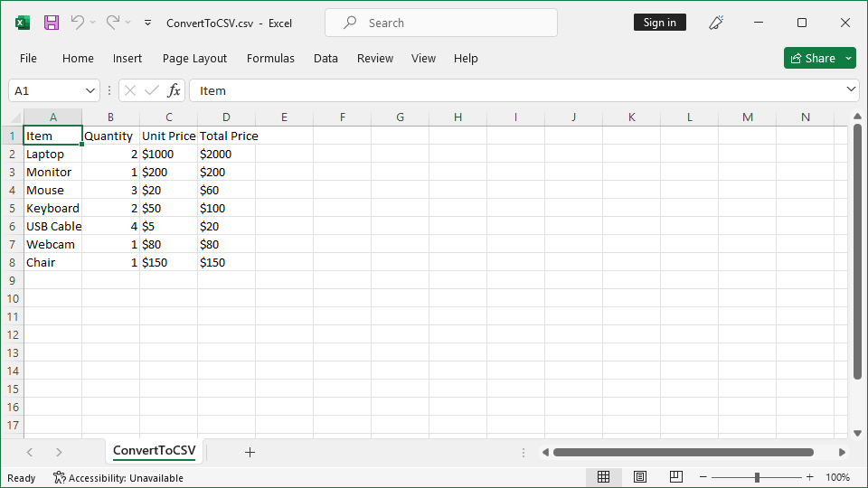Expand the formula bar

[x=851, y=89]
